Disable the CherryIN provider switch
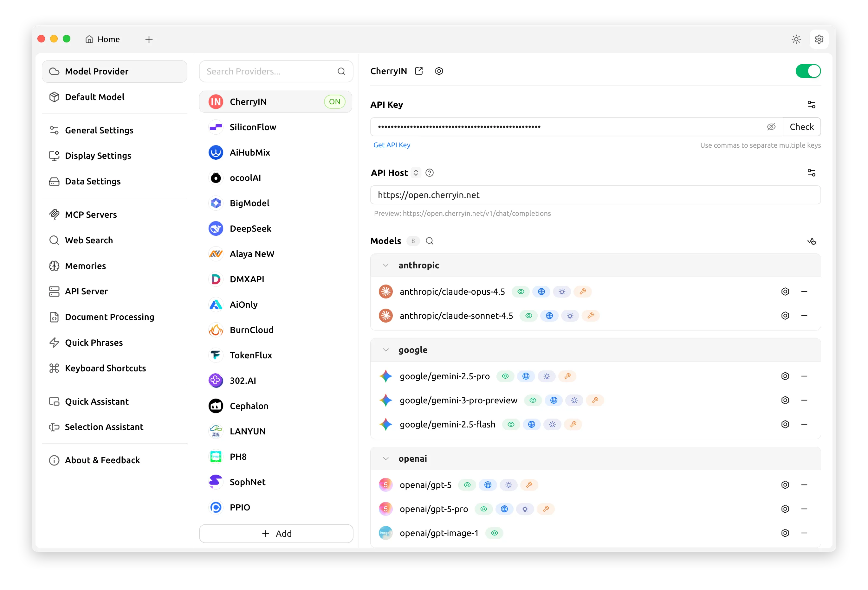The image size is (868, 590). click(x=808, y=71)
